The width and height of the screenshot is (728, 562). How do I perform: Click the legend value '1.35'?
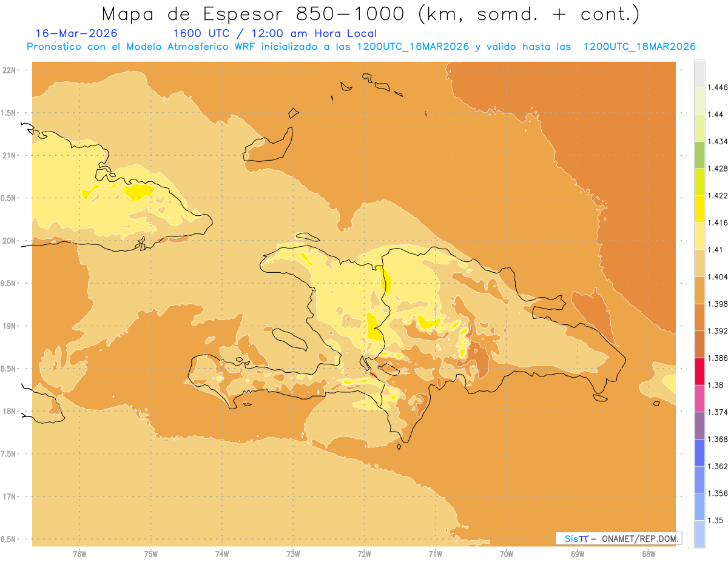[715, 521]
